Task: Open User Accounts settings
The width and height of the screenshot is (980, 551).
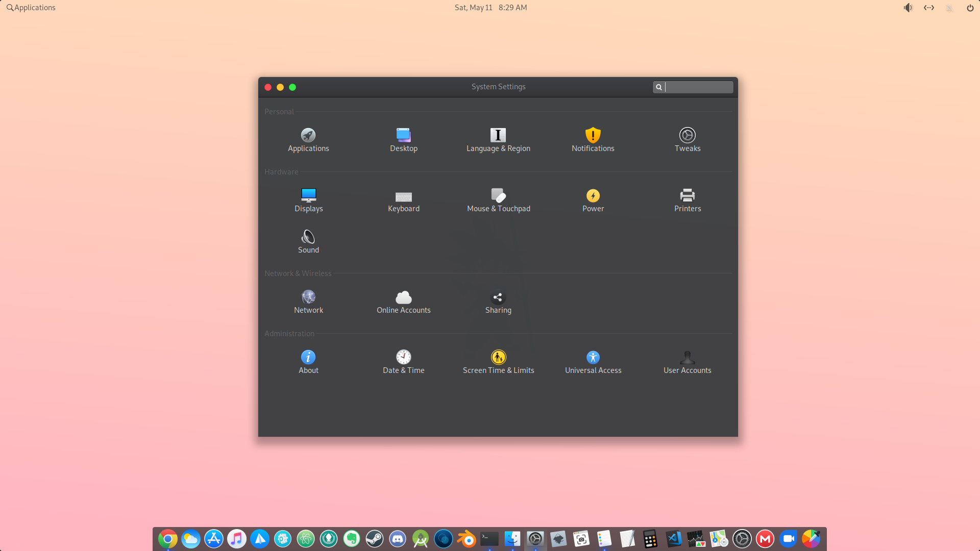Action: [x=687, y=362]
